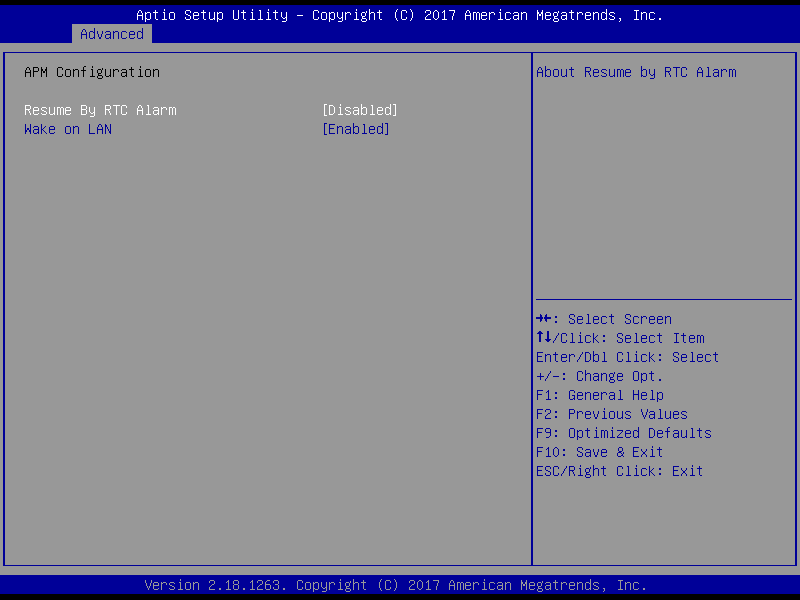Click F2: Previous Values
The width and height of the screenshot is (800, 600).
click(x=611, y=414)
